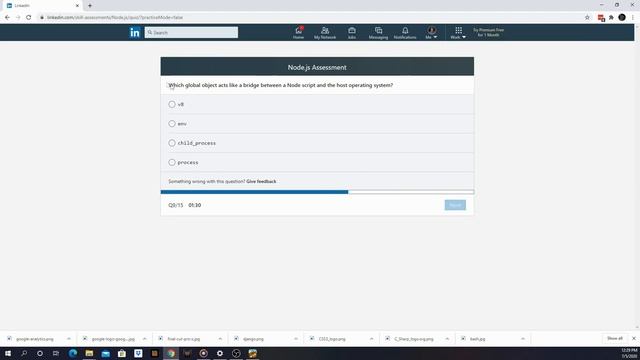
Task: Select the v8 answer option
Action: click(x=172, y=104)
